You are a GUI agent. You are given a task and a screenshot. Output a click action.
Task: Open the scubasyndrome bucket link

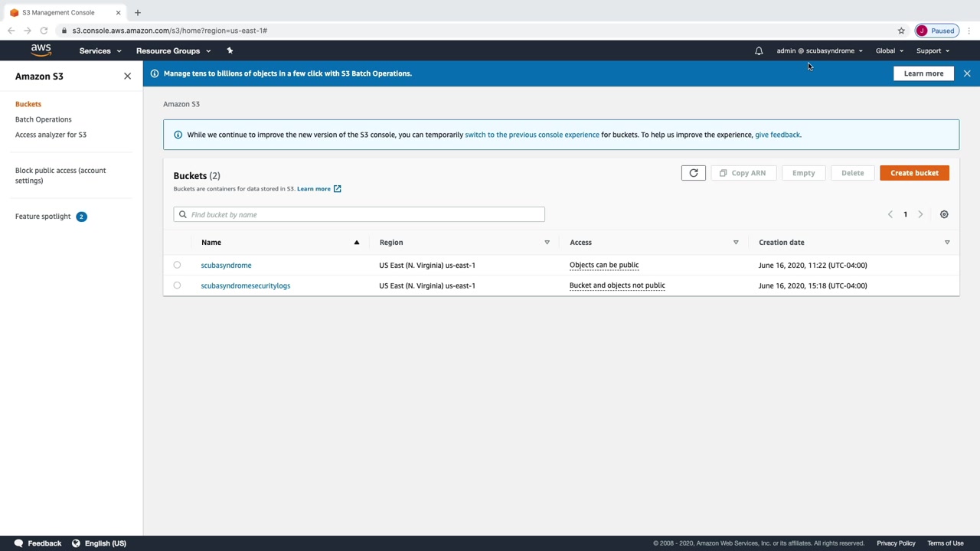(226, 266)
